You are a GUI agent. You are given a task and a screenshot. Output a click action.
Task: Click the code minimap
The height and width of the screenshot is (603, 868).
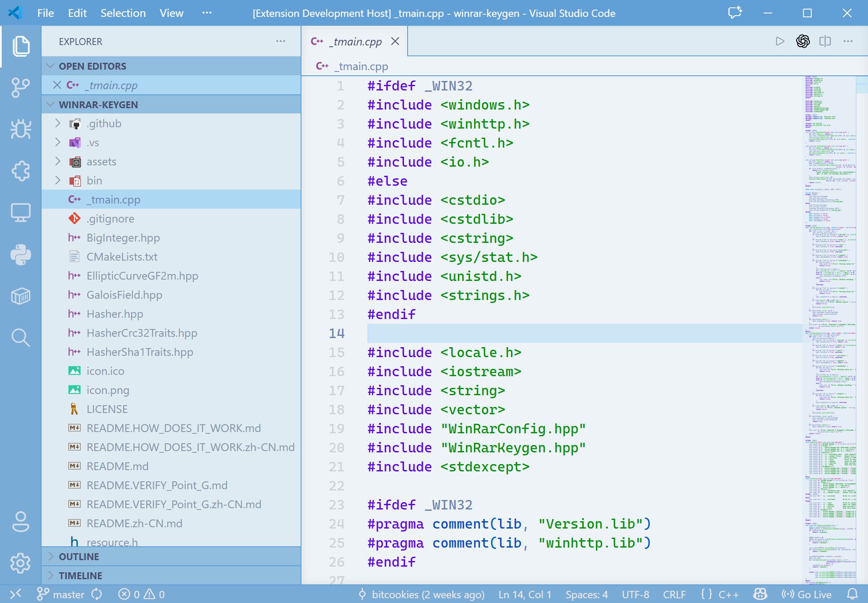(x=830, y=330)
